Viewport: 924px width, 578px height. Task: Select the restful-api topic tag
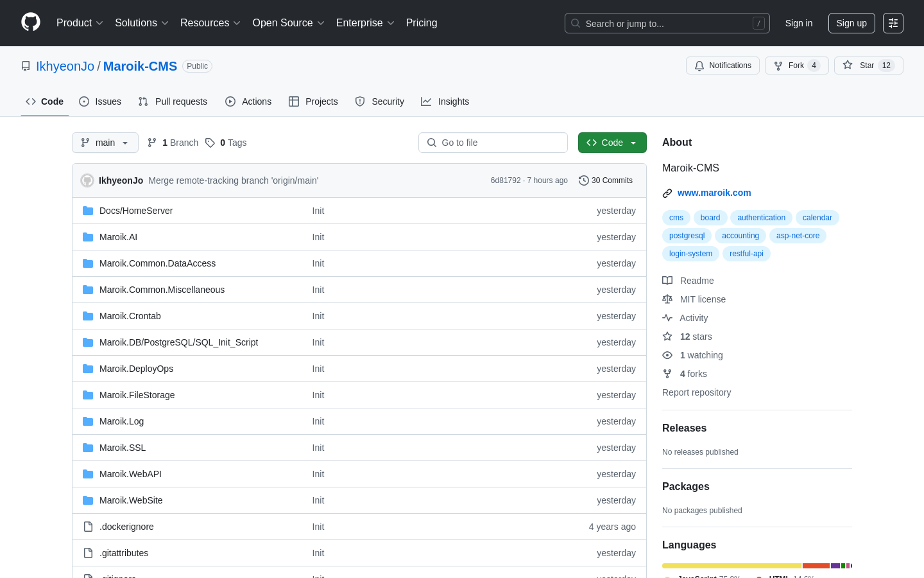tap(746, 254)
